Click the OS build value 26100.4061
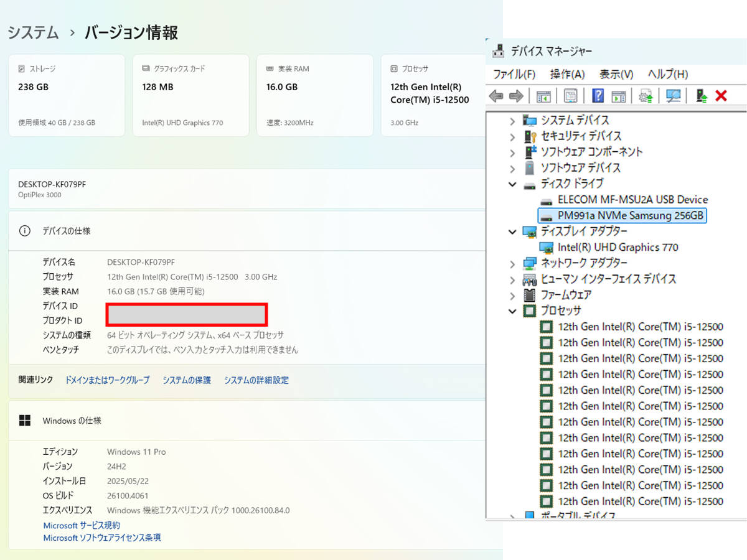 point(128,496)
